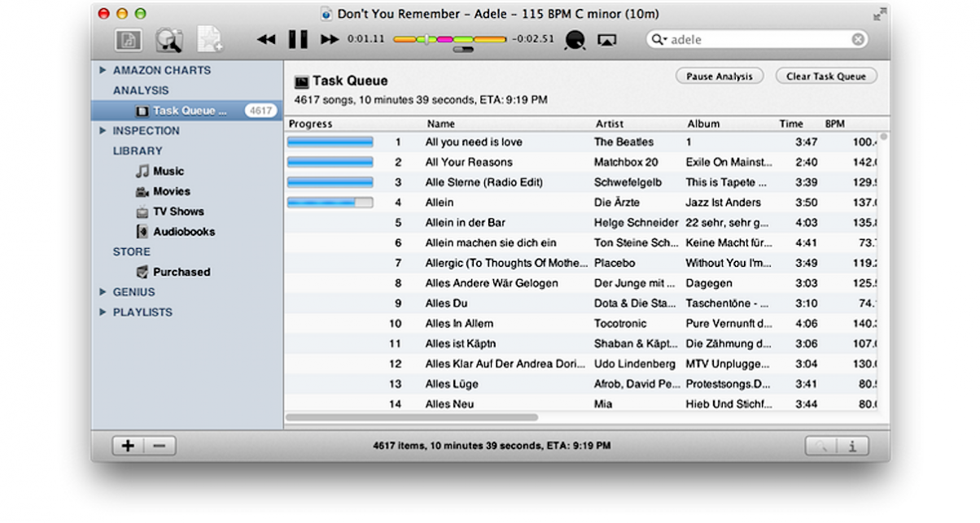Sort by the BPM column header
The height and width of the screenshot is (523, 980).
(834, 124)
